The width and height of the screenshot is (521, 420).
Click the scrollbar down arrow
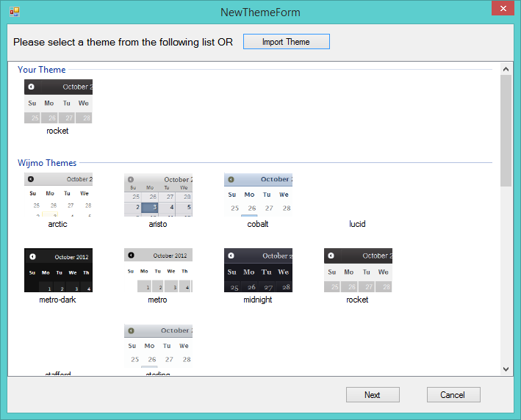tap(506, 369)
